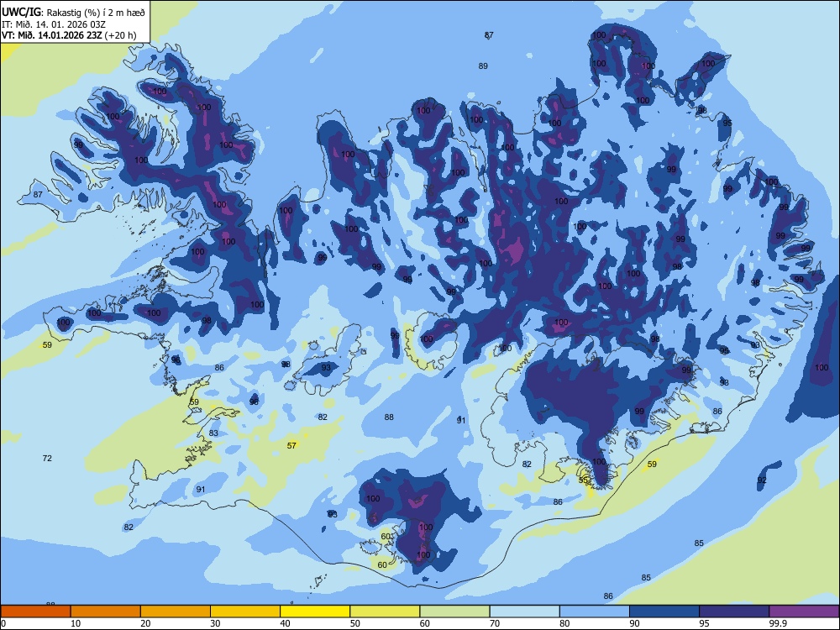
Task: Pick the 30–40 golden yellow legend swatch
Action: (245, 612)
